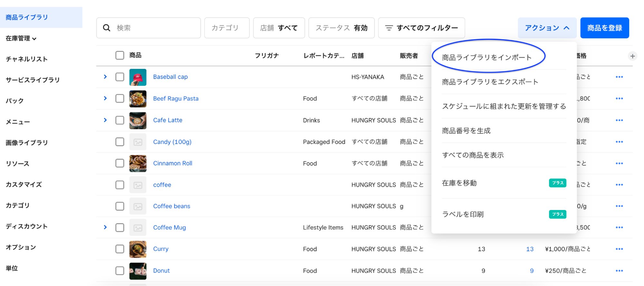Open more options for Candy (100g) row
Screen dimensions: 644x286
619,142
